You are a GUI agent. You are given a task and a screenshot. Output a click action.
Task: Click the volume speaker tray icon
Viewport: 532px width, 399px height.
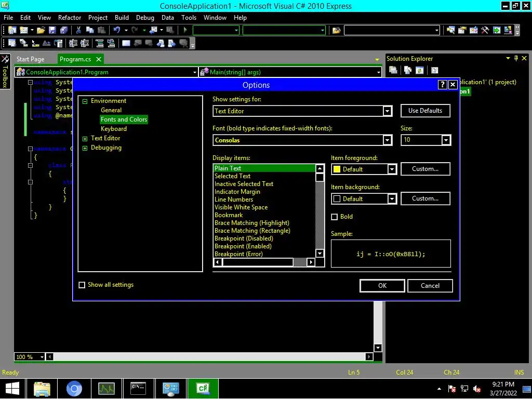tap(477, 389)
